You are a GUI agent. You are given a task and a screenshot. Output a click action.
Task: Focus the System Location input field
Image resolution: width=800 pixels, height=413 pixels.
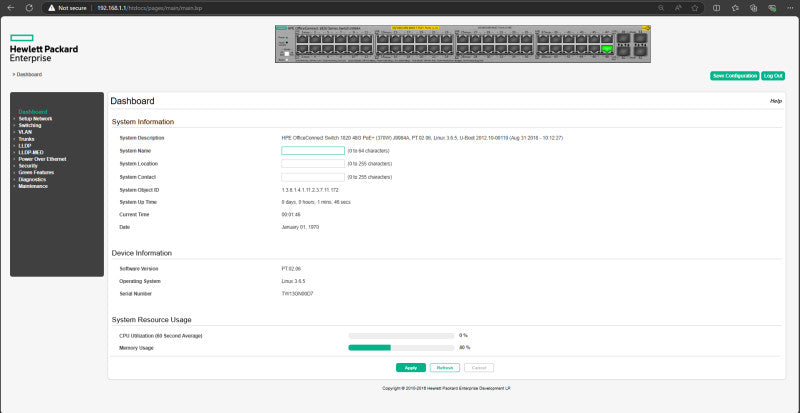click(x=313, y=164)
